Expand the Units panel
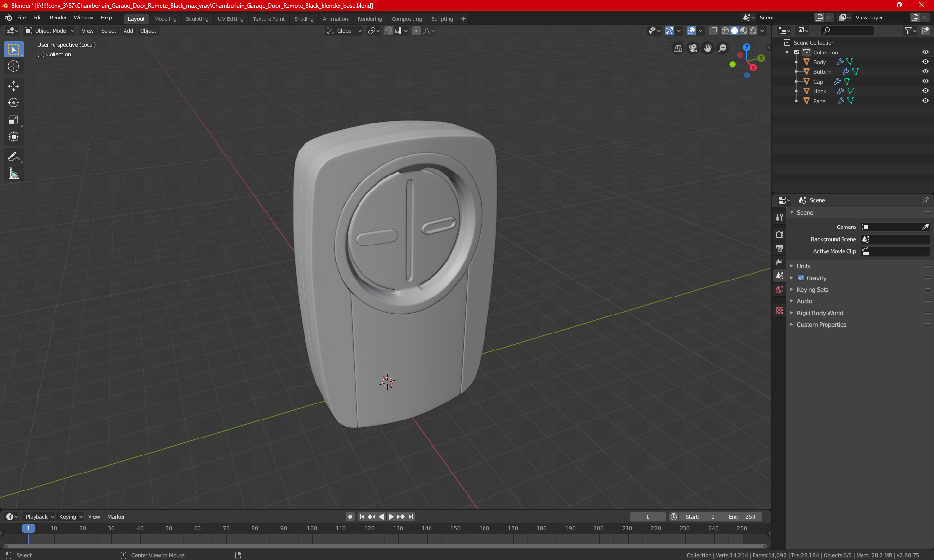Viewport: 934px width, 560px height. pos(804,266)
